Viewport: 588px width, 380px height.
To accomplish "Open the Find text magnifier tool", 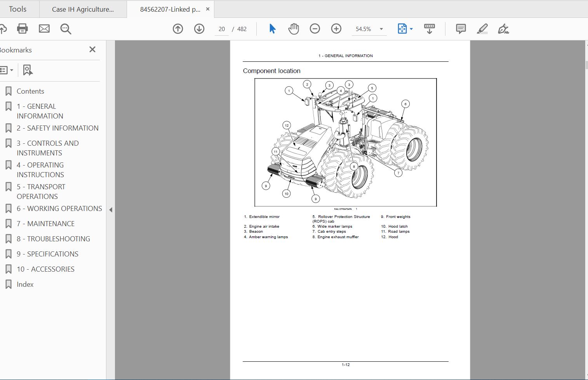I will (x=66, y=29).
